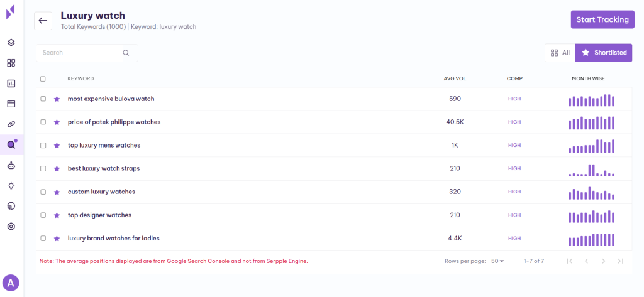Open the dashboard grid icon in the sidebar
This screenshot has height=297, width=644.
(x=11, y=63)
